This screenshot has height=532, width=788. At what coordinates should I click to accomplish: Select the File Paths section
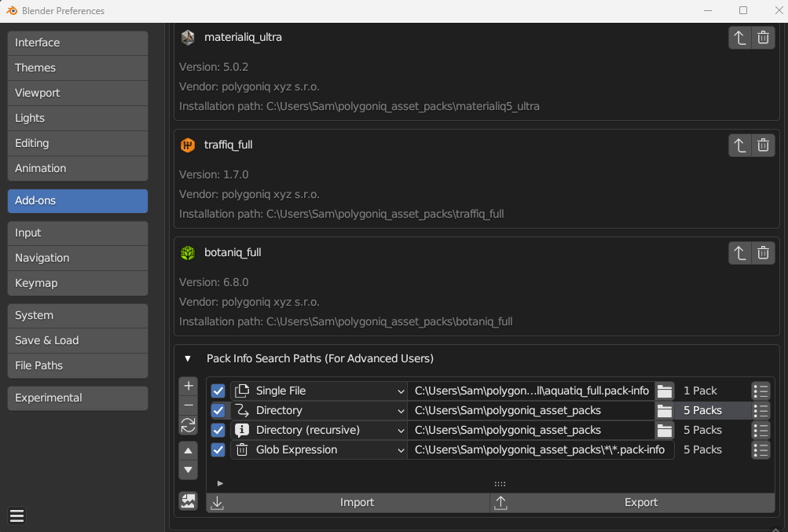pyautogui.click(x=78, y=365)
